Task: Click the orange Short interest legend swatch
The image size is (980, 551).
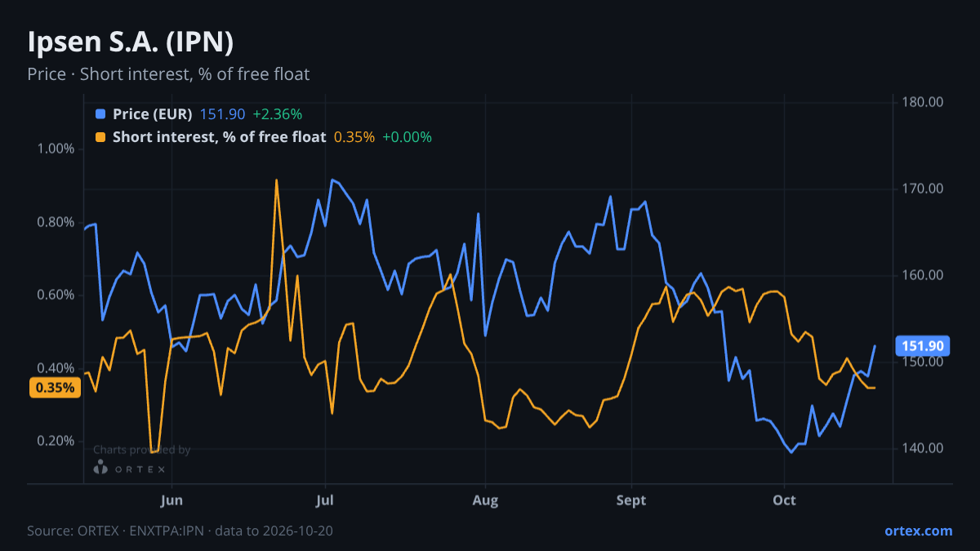Action: pyautogui.click(x=100, y=137)
